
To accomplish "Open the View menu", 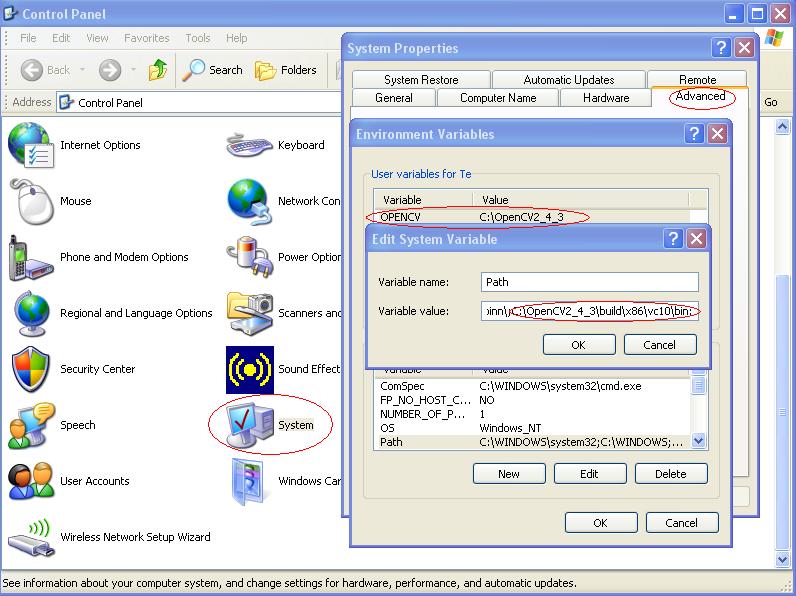I will [x=97, y=38].
